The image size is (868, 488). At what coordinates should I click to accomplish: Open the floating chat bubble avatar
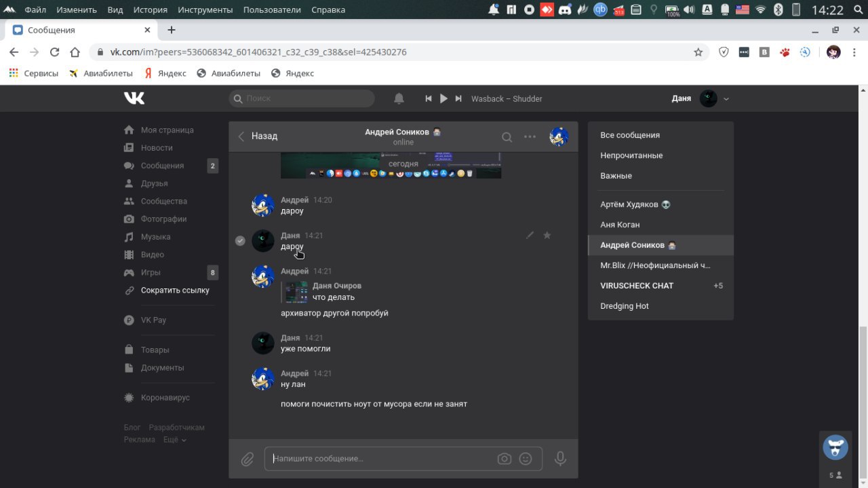(835, 447)
